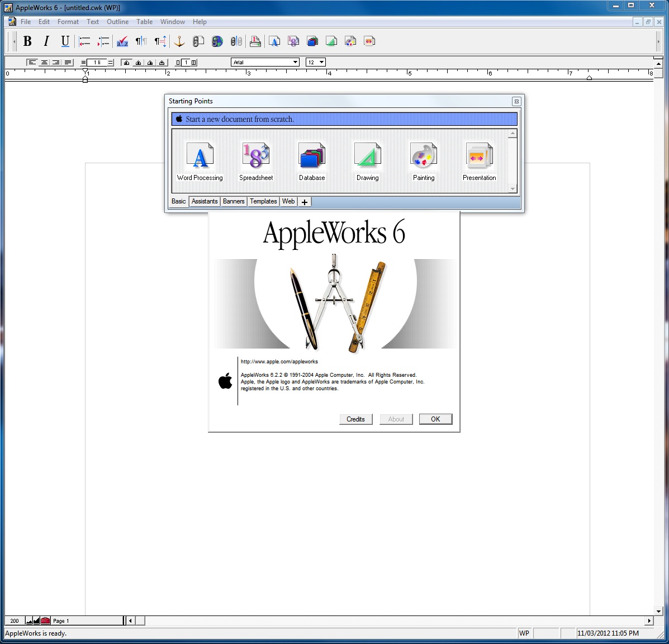
Task: Switch to the Web tab
Action: point(288,201)
